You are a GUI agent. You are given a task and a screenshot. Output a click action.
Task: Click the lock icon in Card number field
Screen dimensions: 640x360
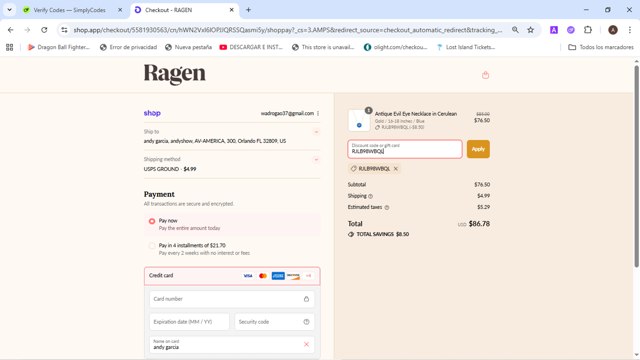click(x=306, y=299)
